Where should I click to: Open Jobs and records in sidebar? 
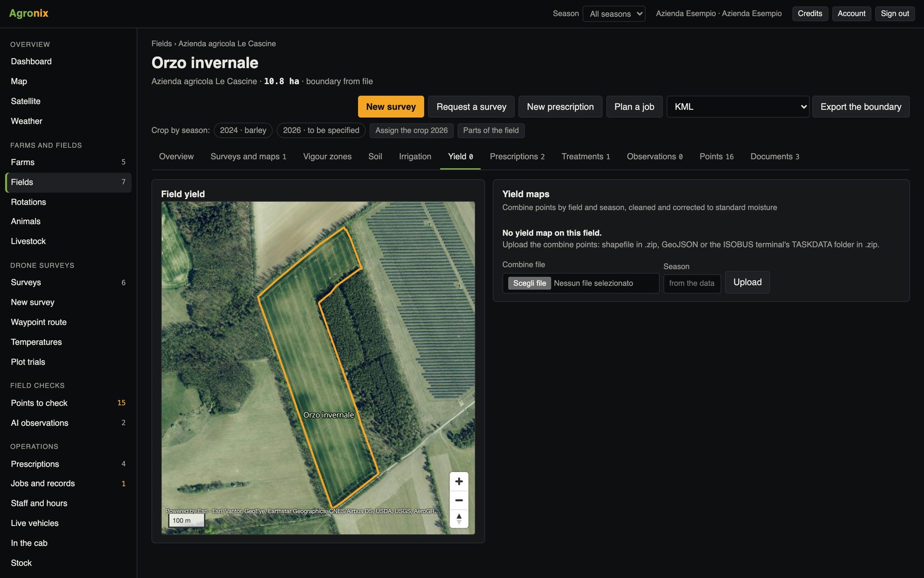tap(68, 484)
